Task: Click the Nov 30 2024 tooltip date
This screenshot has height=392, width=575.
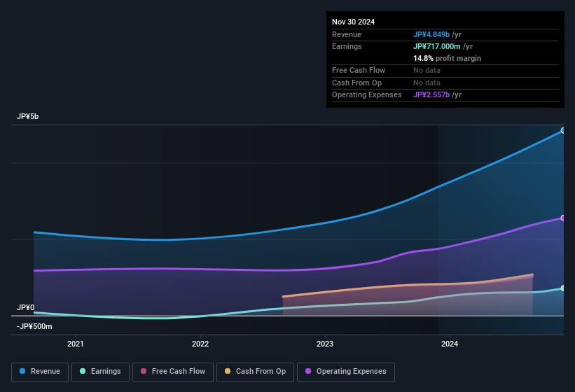Action: tap(353, 22)
